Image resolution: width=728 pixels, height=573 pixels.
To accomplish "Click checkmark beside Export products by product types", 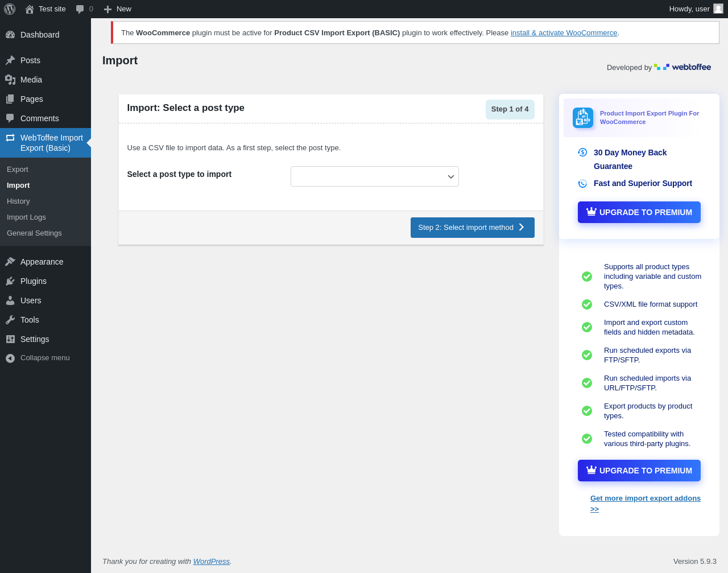I will 587,411.
